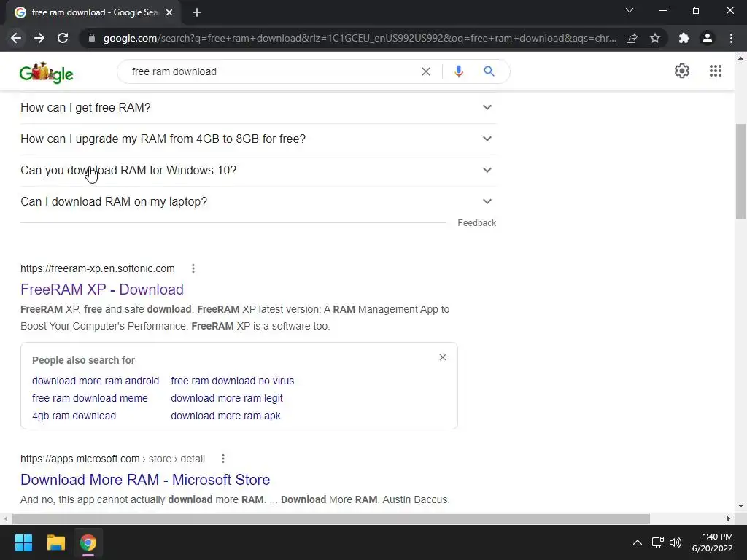The image size is (747, 560).
Task: Open the Chrome profile avatar
Action: click(708, 38)
